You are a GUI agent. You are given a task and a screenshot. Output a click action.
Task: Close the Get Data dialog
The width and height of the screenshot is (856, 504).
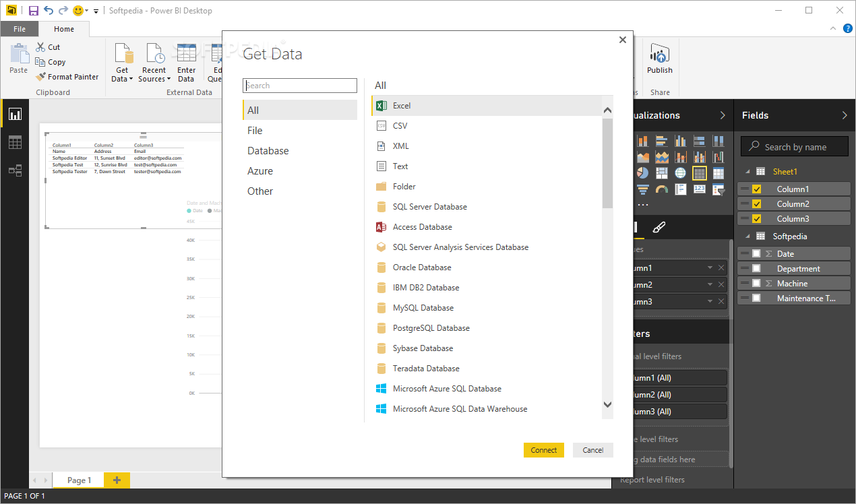click(x=623, y=40)
